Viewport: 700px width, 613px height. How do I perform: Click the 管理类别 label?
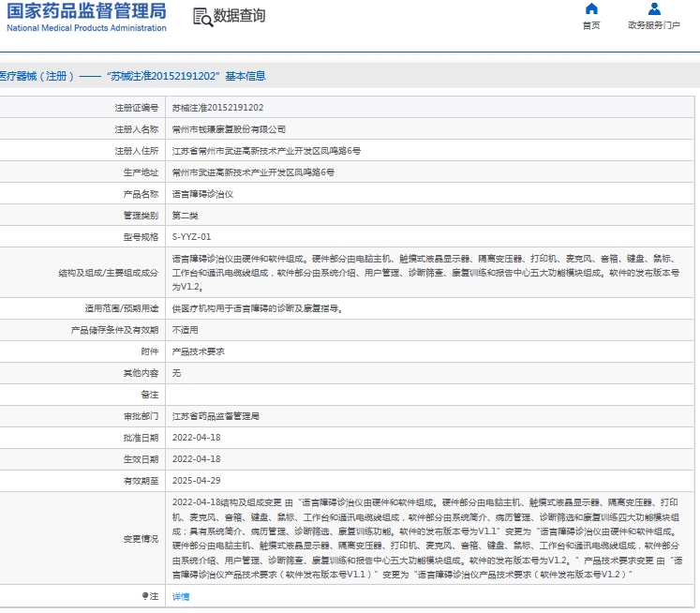[141, 216]
